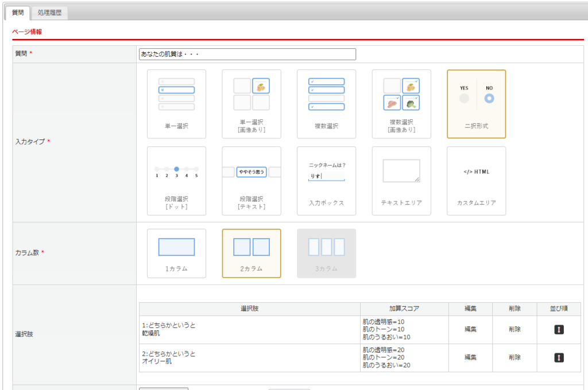Select the 複数選択 input type tile
588x390 pixels.
(x=326, y=104)
